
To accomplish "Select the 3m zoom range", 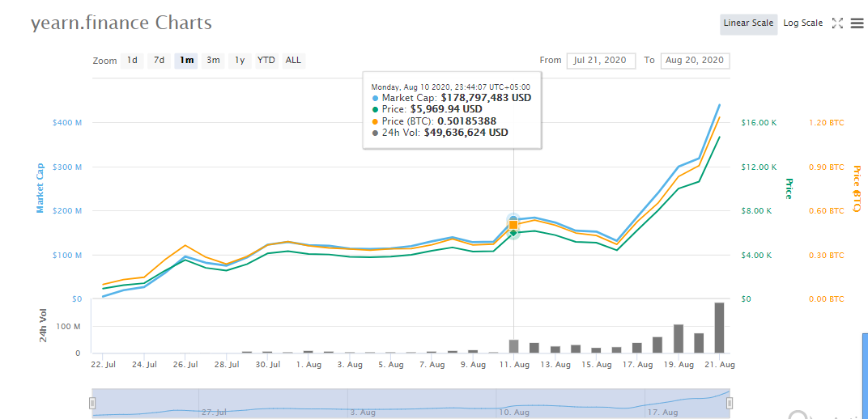I will (x=213, y=60).
